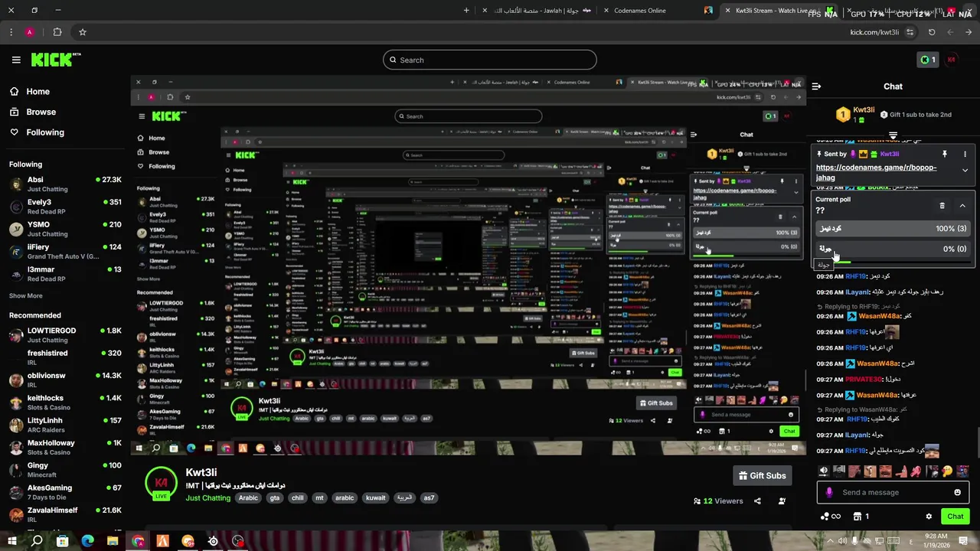Click the Gift Subs button
Image resolution: width=980 pixels, height=551 pixels.
[x=762, y=476]
